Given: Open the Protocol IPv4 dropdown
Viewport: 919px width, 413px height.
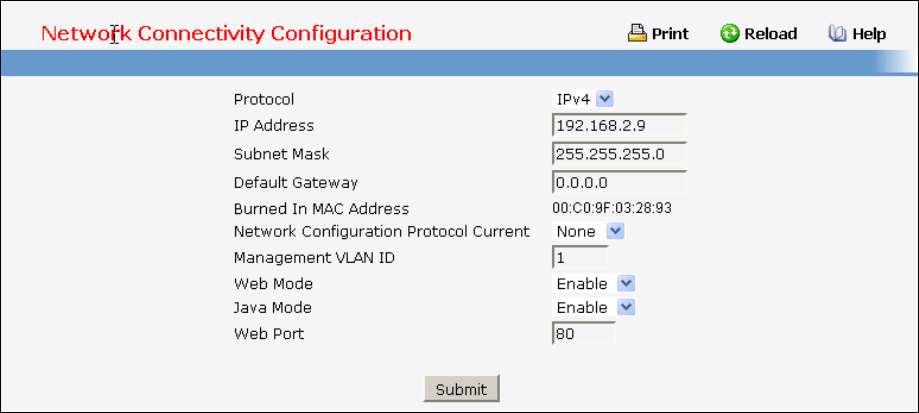Looking at the screenshot, I should point(605,99).
